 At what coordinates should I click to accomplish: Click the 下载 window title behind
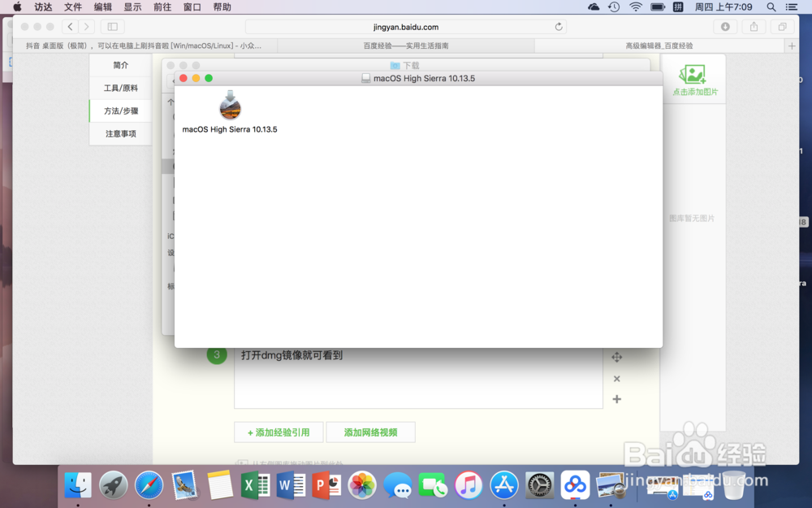[x=405, y=65]
